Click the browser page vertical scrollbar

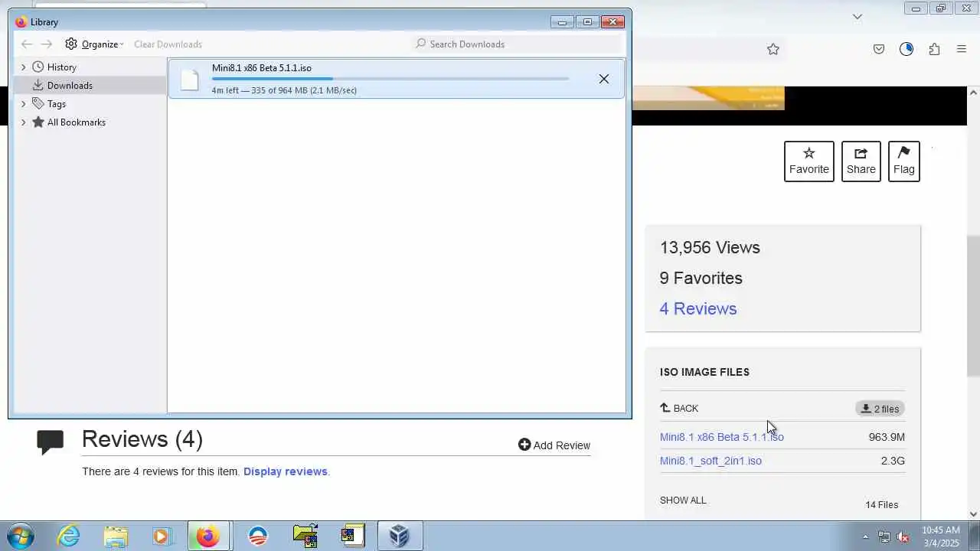tap(973, 306)
